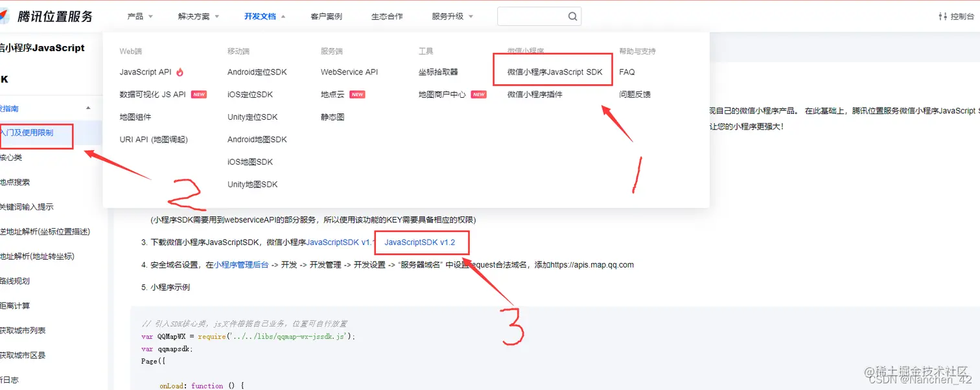Click NEW badge next to 地点云
The height and width of the screenshot is (390, 980).
[357, 95]
